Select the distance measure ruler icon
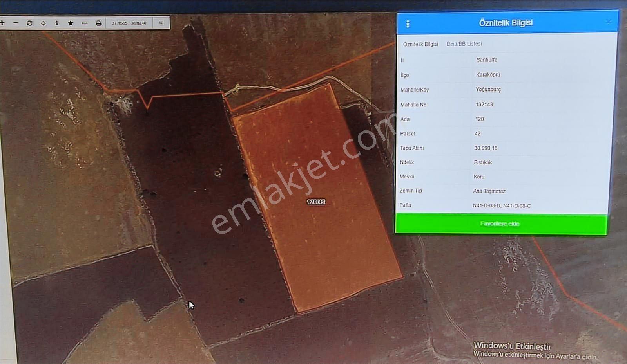This screenshot has height=364, width=627. coord(85,23)
